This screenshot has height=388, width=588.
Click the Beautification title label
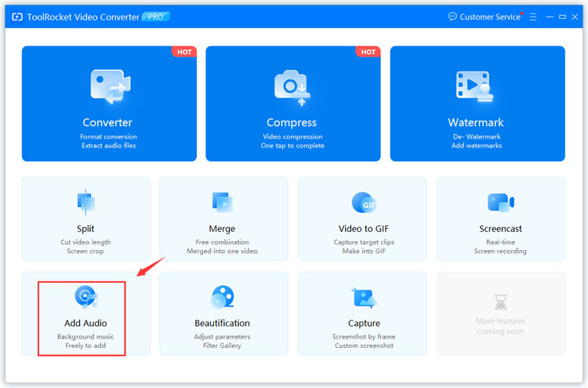coord(222,323)
